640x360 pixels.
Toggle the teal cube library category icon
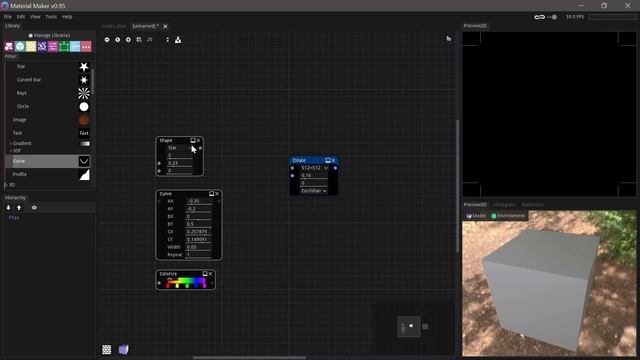coord(20,47)
